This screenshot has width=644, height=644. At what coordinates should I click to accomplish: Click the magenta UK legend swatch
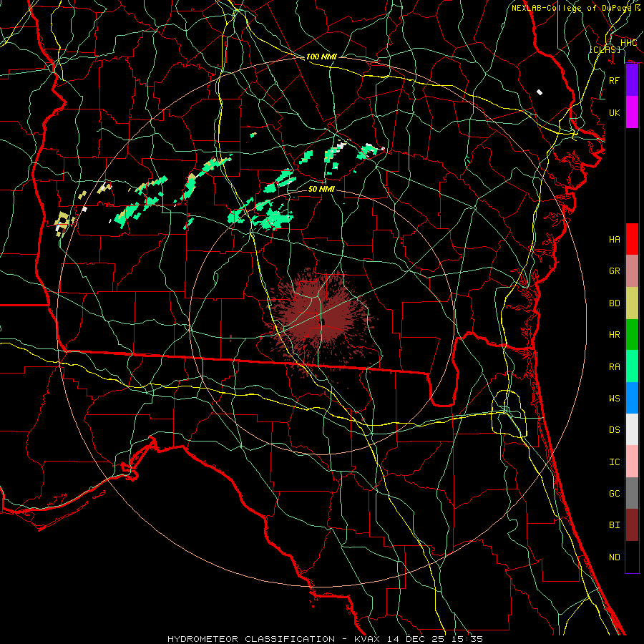632,112
